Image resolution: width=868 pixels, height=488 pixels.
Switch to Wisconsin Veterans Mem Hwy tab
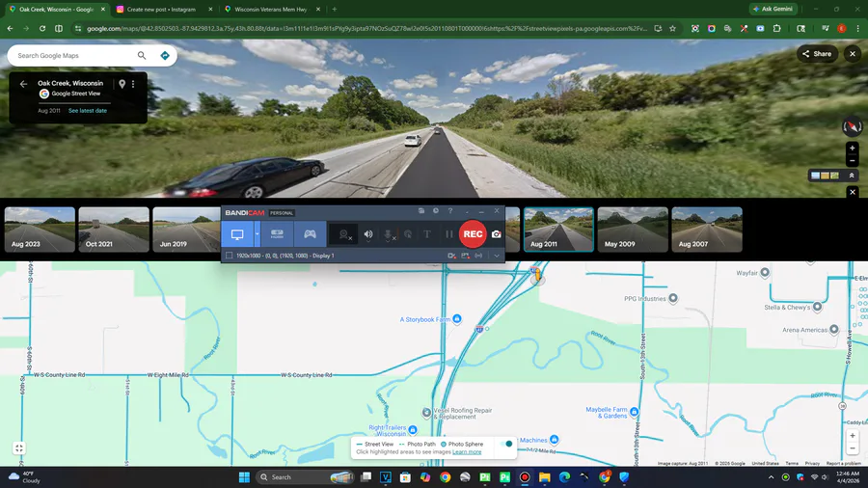point(272,10)
